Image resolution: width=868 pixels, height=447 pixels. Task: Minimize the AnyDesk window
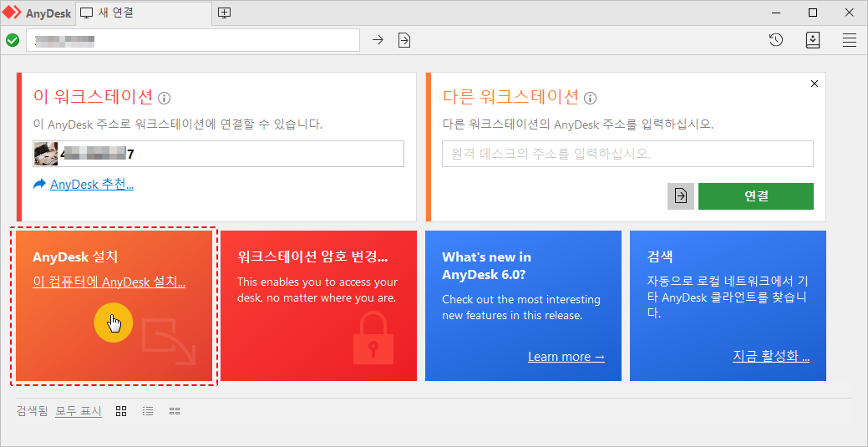777,13
